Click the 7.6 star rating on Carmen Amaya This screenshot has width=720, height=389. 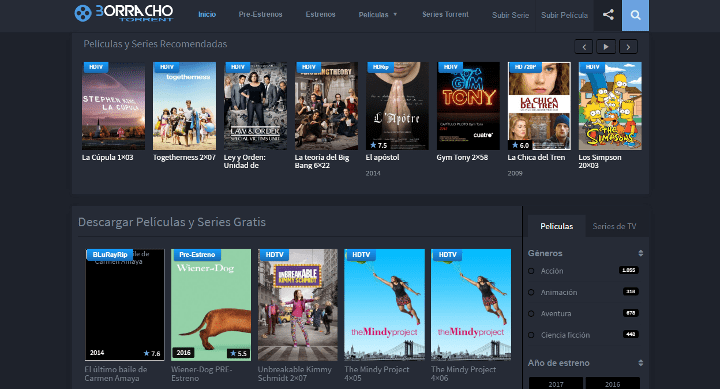[152, 353]
